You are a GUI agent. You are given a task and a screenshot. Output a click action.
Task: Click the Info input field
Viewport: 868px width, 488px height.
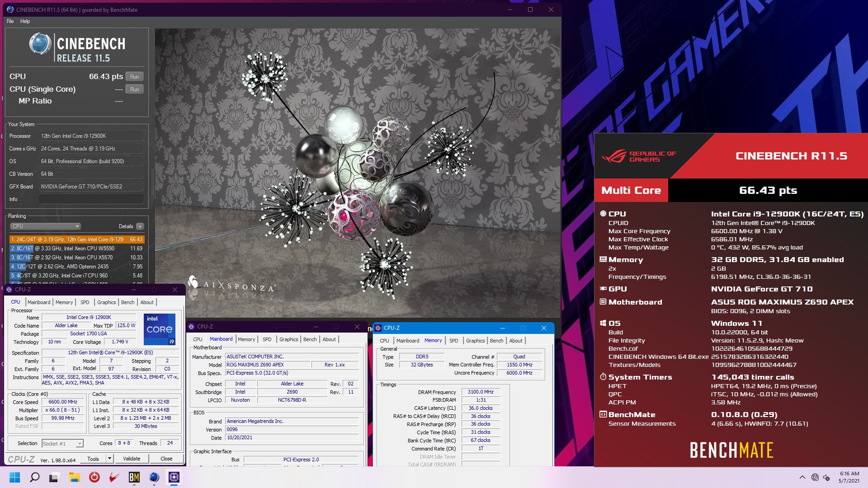[x=91, y=199]
